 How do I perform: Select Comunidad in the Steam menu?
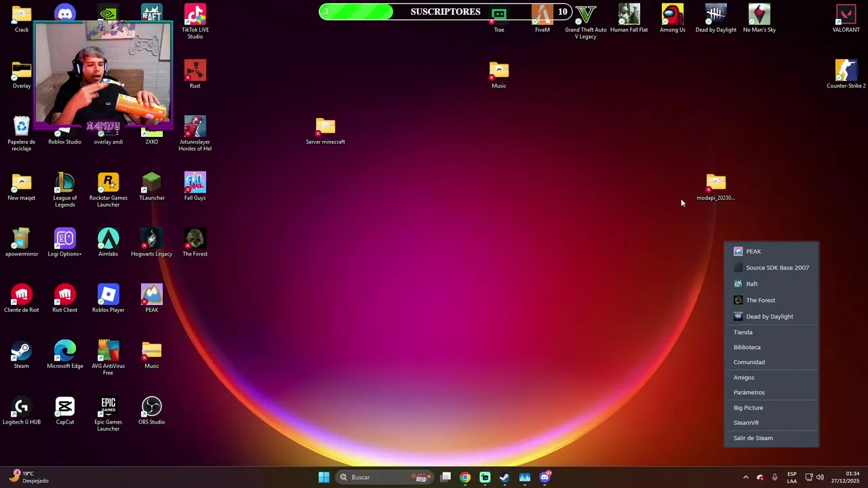(772, 362)
